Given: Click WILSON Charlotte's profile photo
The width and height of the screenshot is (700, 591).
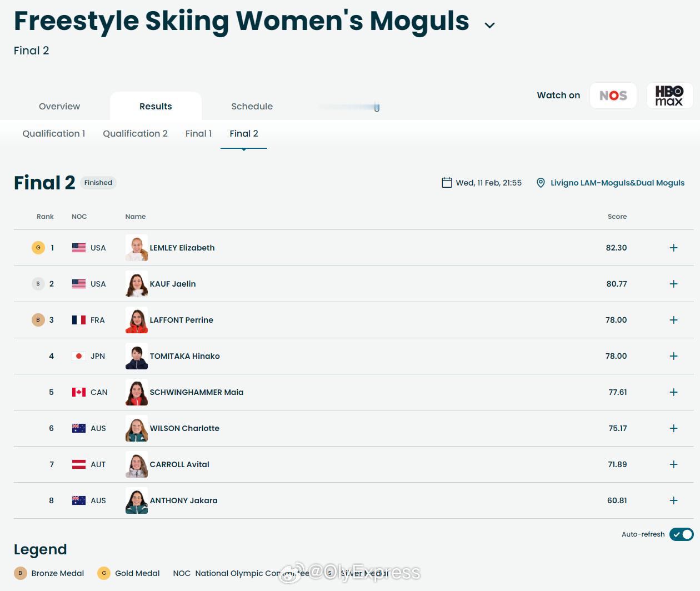Looking at the screenshot, I should pyautogui.click(x=137, y=428).
